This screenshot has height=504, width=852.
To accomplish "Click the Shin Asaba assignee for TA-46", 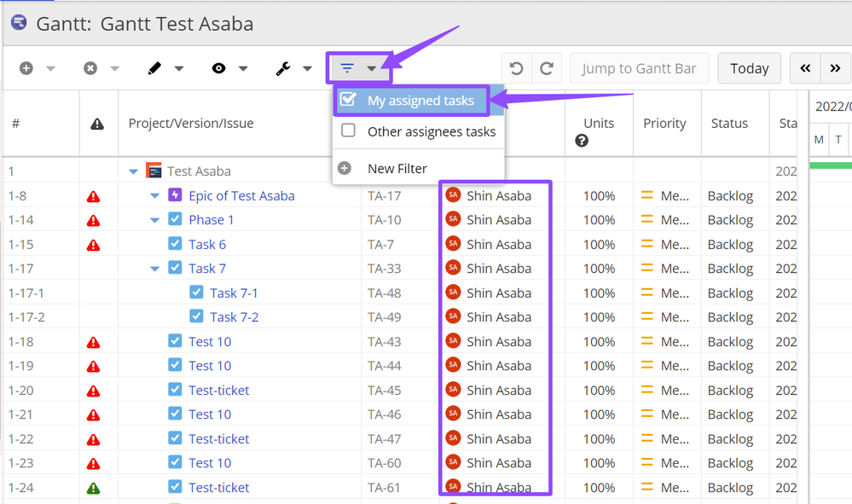I will 499,415.
